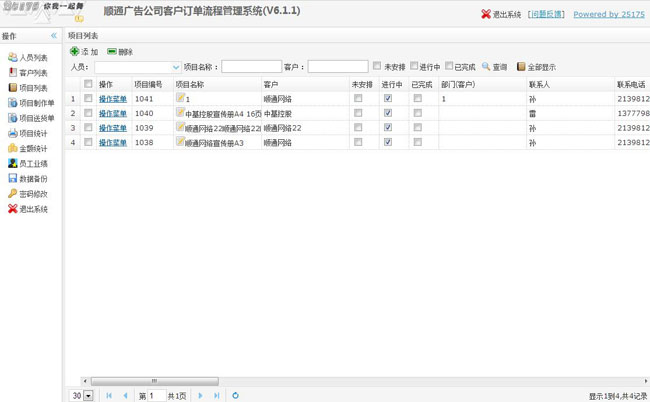
Task: Sort by the 客户 column header
Action: [x=305, y=84]
